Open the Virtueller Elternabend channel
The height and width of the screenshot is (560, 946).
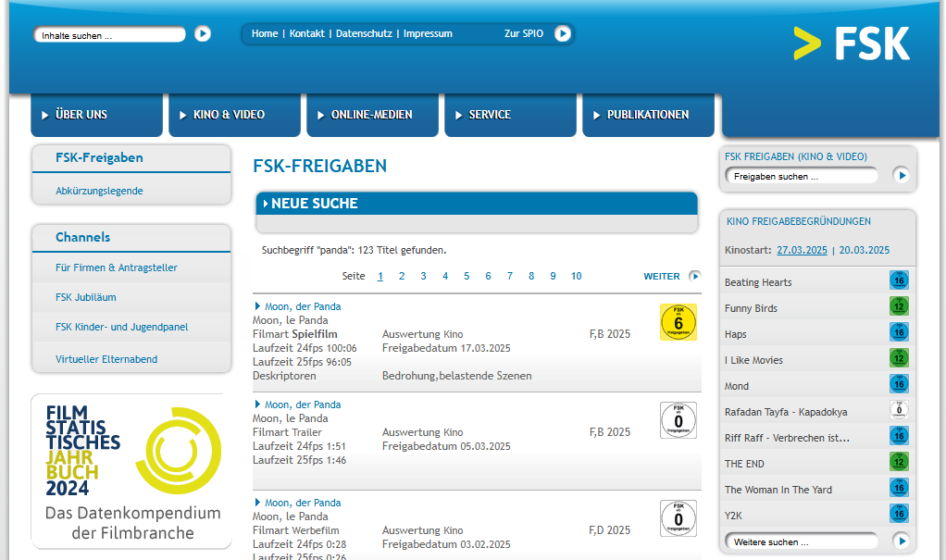pos(106,359)
